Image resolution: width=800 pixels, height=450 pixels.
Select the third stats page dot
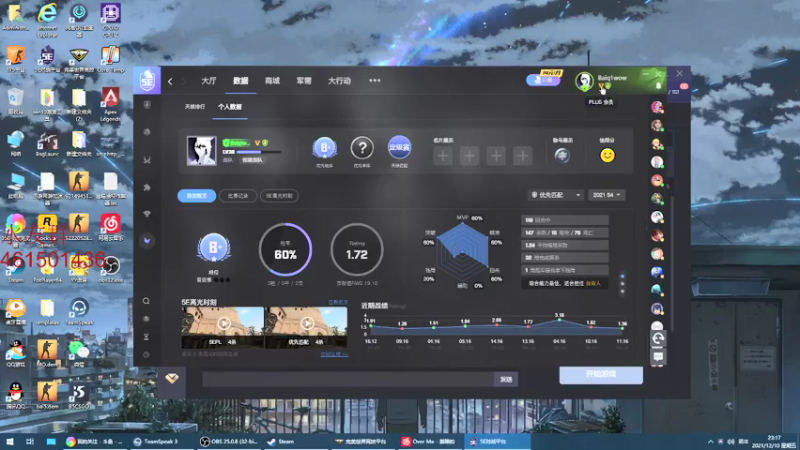click(622, 292)
